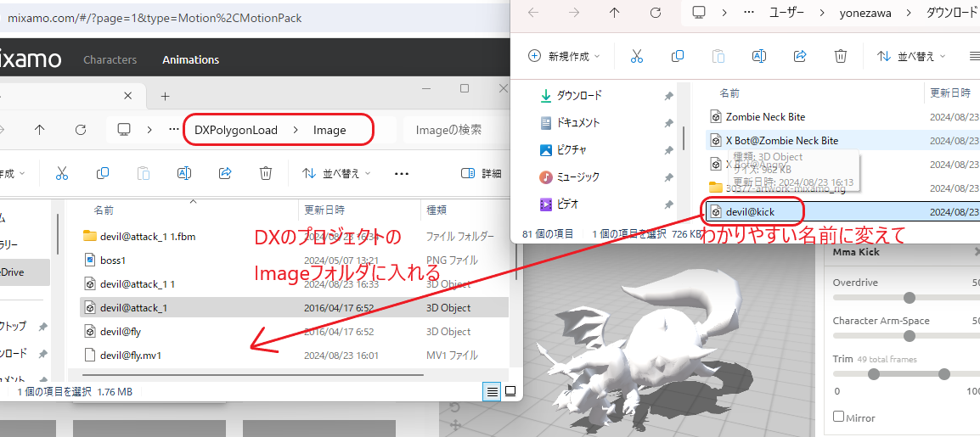The width and height of the screenshot is (980, 437).
Task: Open a new tab with the plus button
Action: point(165,96)
